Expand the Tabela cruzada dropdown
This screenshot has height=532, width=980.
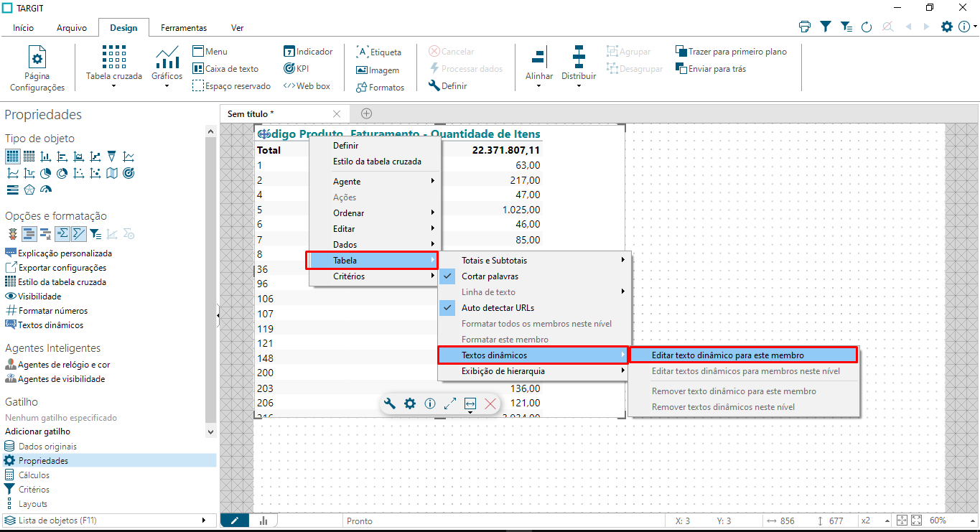click(114, 87)
